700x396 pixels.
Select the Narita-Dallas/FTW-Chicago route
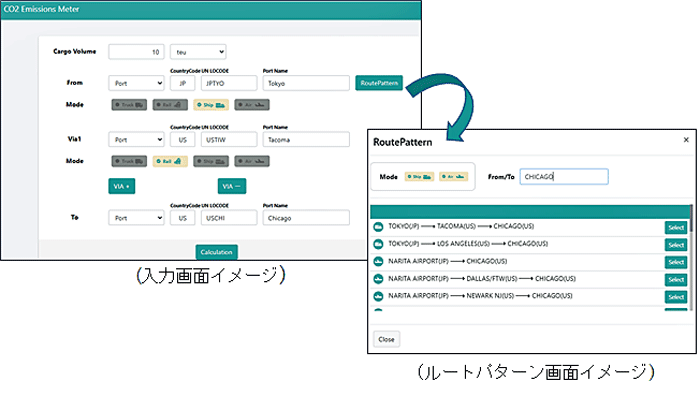pos(676,279)
